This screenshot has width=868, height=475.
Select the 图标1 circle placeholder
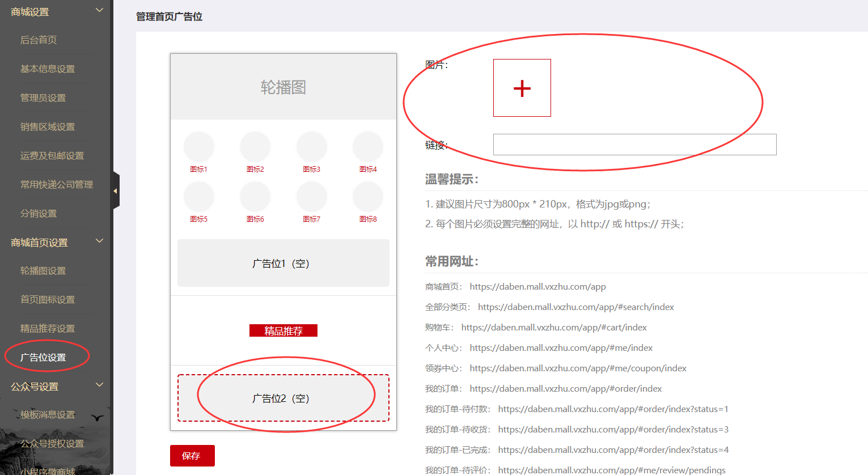[x=198, y=147]
